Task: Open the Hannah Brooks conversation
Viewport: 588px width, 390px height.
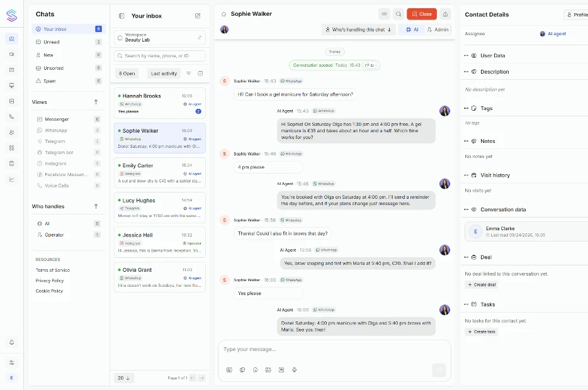Action: (x=160, y=103)
